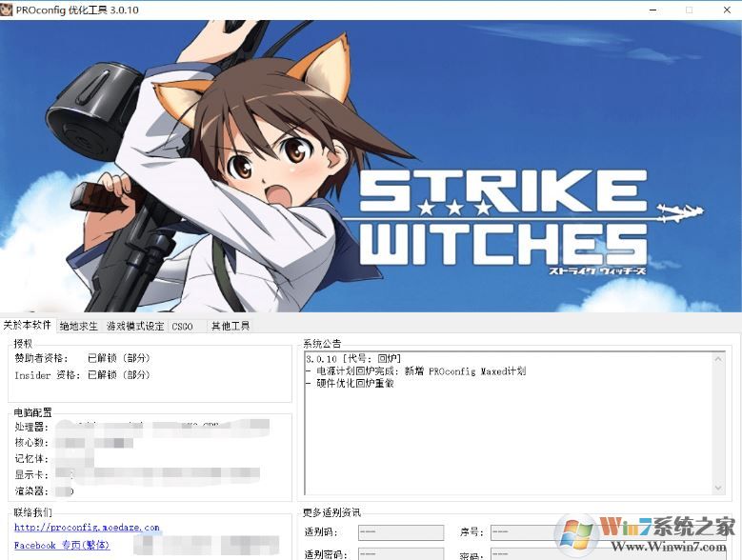Click the PROconfig app icon in title bar

[7, 10]
